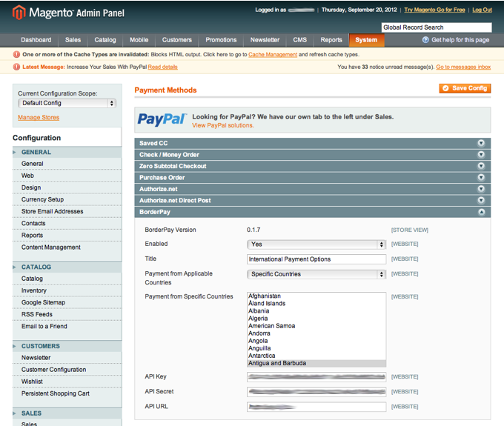This screenshot has height=426, width=504.
Task: Click the Latest Message alert icon
Action: pos(16,67)
